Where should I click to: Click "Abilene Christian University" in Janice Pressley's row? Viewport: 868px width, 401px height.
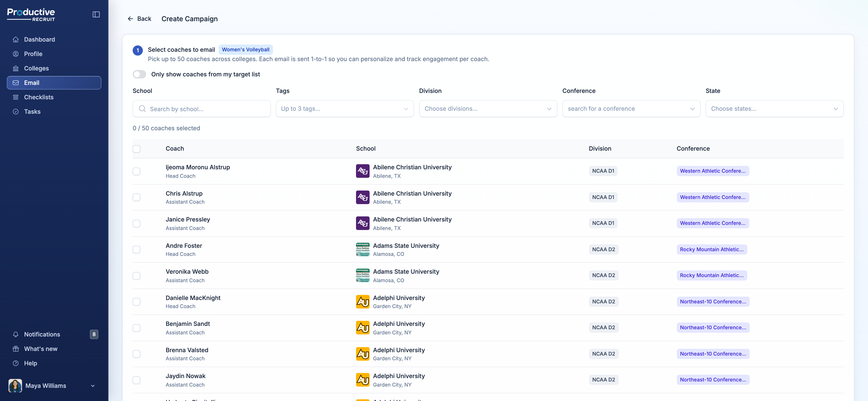click(x=412, y=220)
